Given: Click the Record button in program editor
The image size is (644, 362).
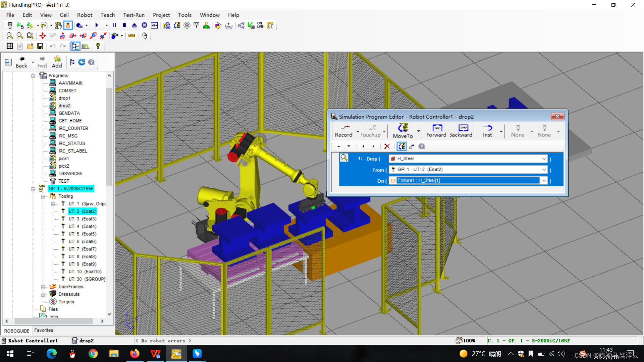Looking at the screenshot, I should (344, 131).
